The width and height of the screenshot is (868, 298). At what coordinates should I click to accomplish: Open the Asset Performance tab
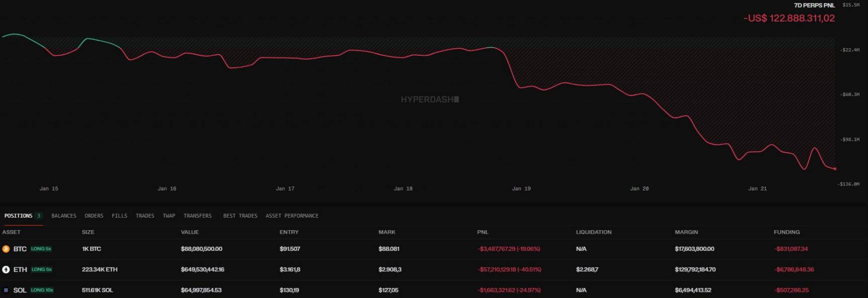(x=292, y=216)
